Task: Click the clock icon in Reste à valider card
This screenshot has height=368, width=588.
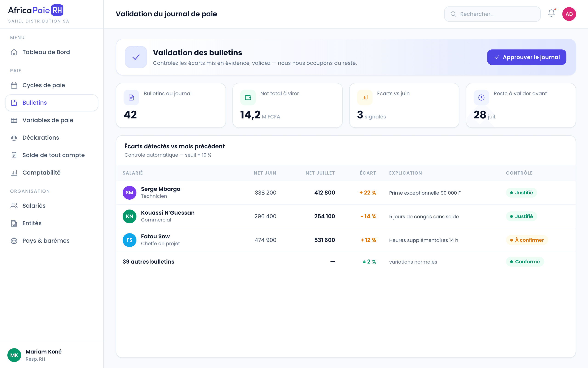Action: point(481,98)
